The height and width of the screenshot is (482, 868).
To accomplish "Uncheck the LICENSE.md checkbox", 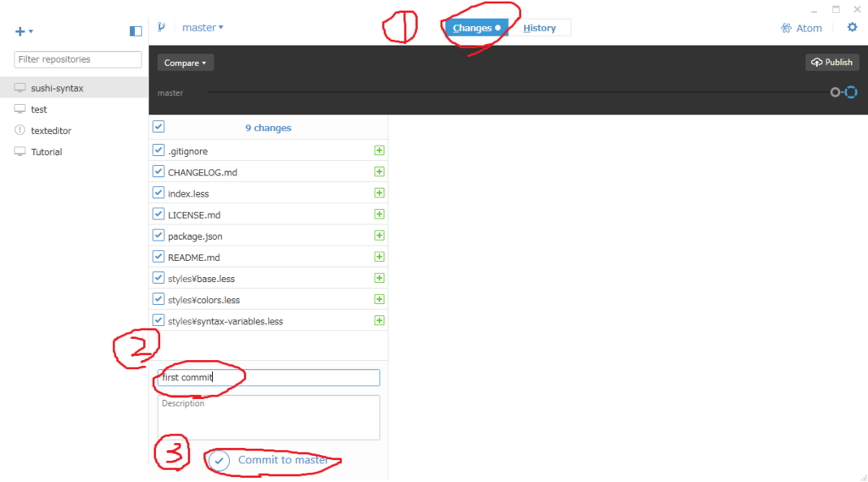I will (159, 213).
